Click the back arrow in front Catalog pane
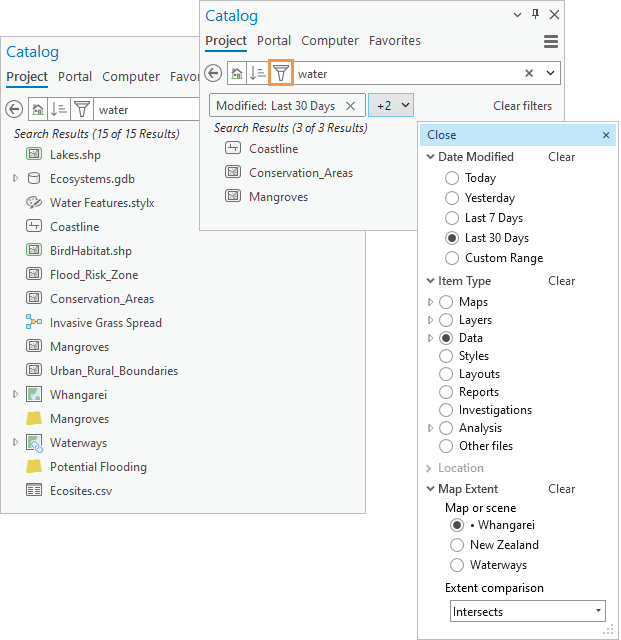 [x=213, y=73]
